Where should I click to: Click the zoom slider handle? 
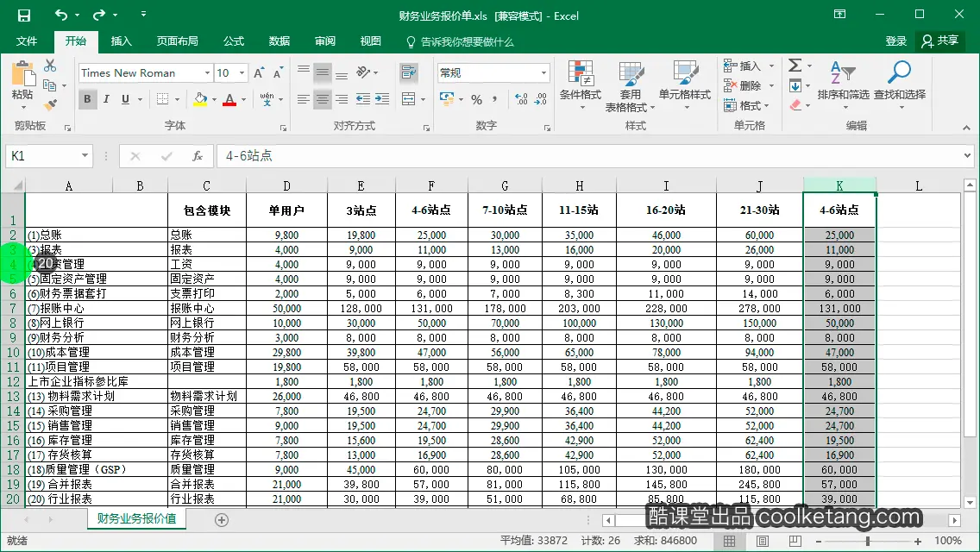(x=868, y=542)
